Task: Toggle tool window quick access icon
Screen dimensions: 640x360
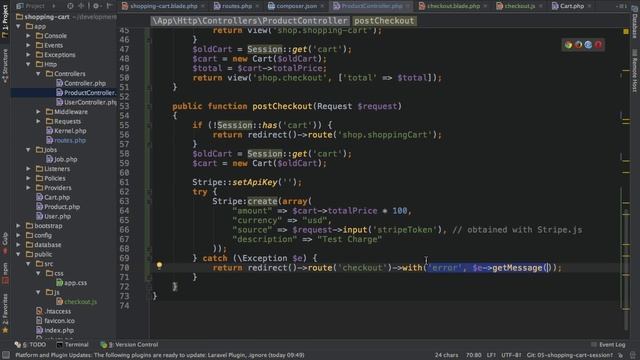Action: (6, 355)
